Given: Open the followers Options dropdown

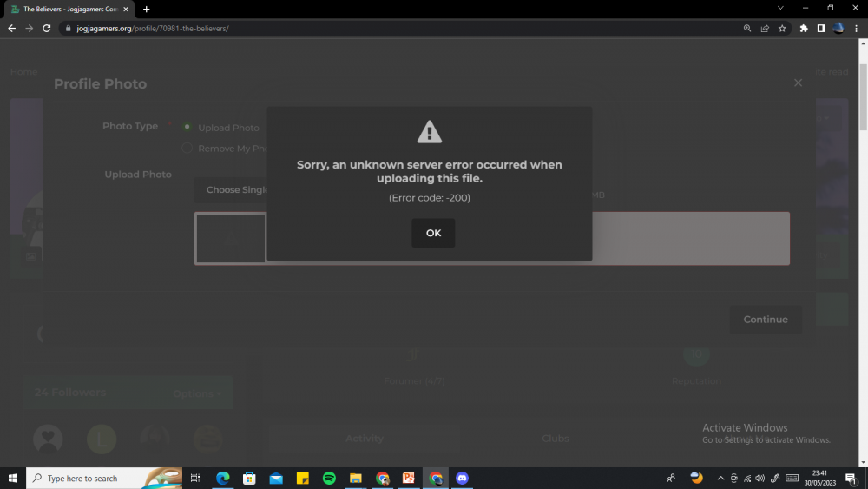Looking at the screenshot, I should tap(197, 393).
